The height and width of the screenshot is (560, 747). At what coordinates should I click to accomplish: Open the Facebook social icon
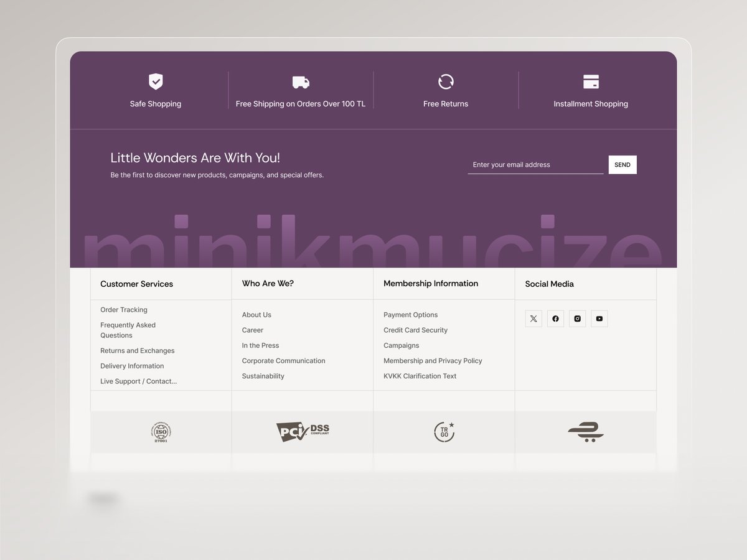pos(555,319)
